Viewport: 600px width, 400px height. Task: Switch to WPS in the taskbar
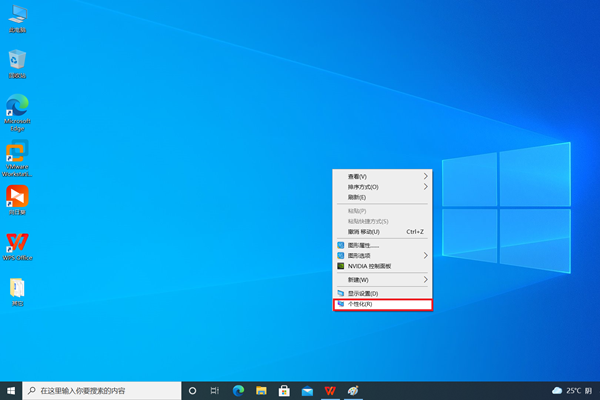[330, 391]
